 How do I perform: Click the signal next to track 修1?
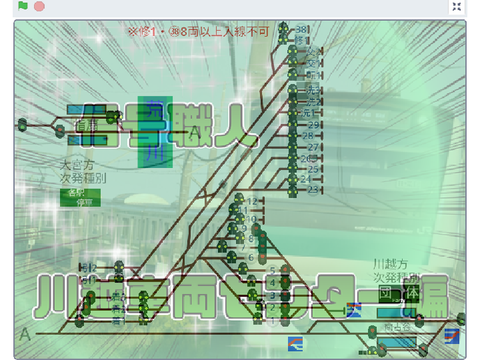(283, 39)
